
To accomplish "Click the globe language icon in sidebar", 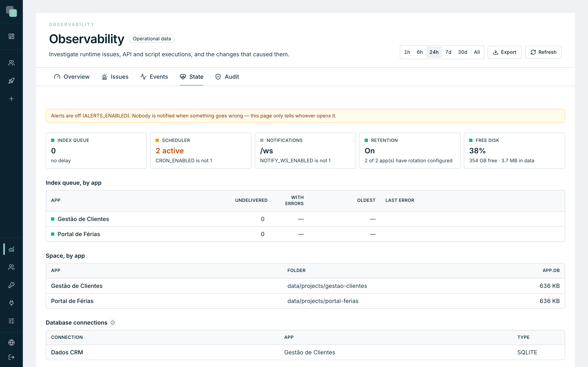I will coord(11,343).
